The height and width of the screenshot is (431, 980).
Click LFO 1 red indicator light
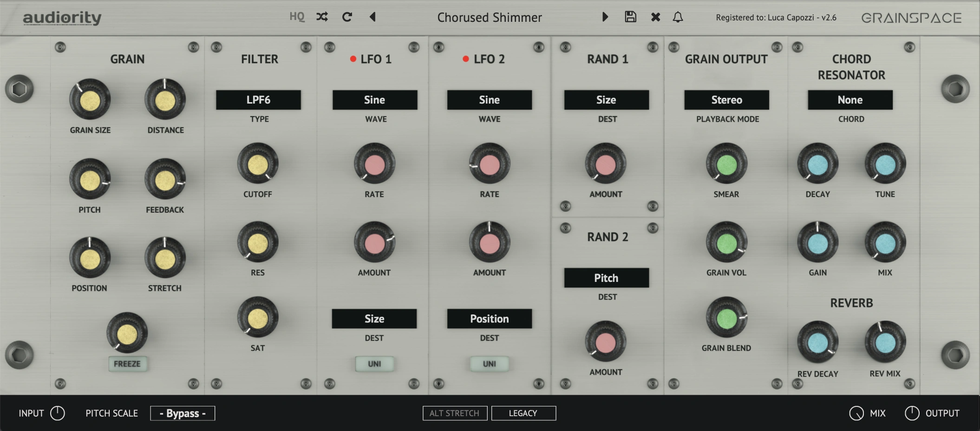coord(353,59)
